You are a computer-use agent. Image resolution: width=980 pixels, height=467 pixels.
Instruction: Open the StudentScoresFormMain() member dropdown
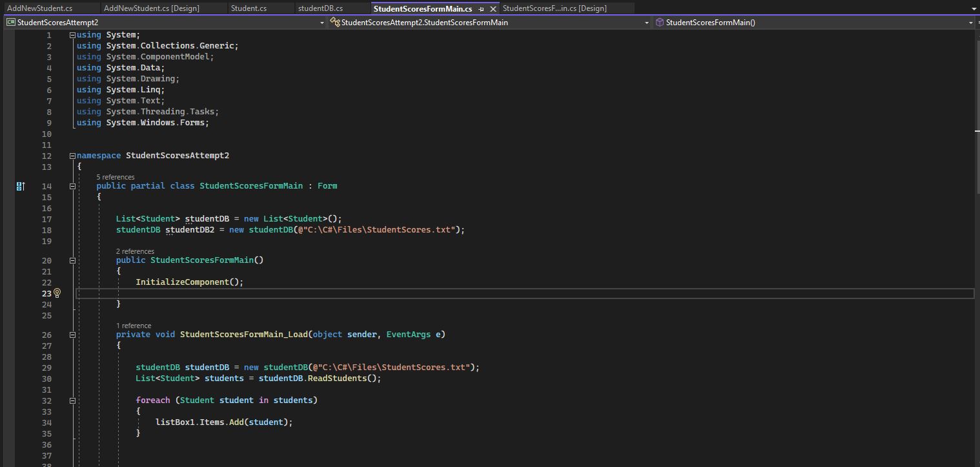970,23
